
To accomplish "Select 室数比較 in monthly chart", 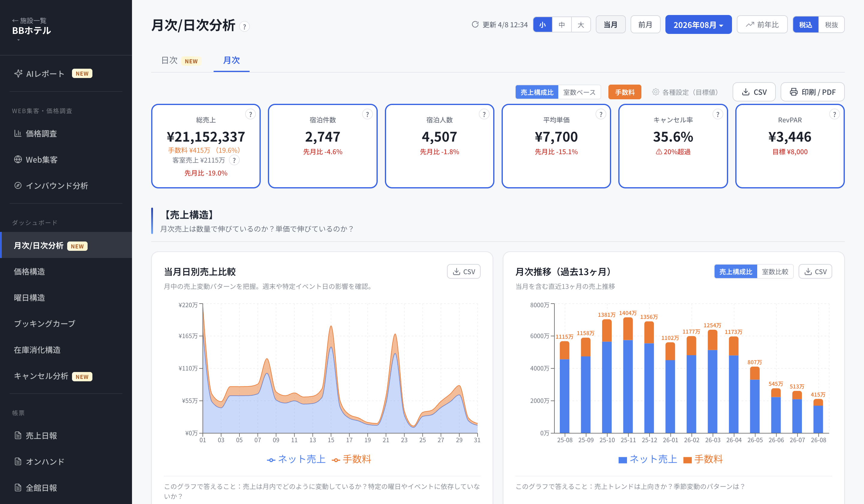I will tap(775, 271).
